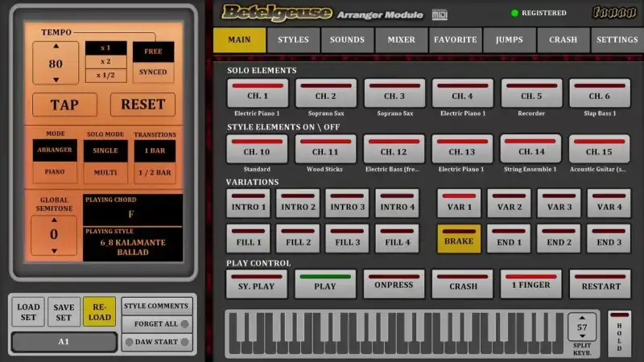The height and width of the screenshot is (362, 644).
Task: Trigger the END 2 ending
Action: pyautogui.click(x=559, y=238)
